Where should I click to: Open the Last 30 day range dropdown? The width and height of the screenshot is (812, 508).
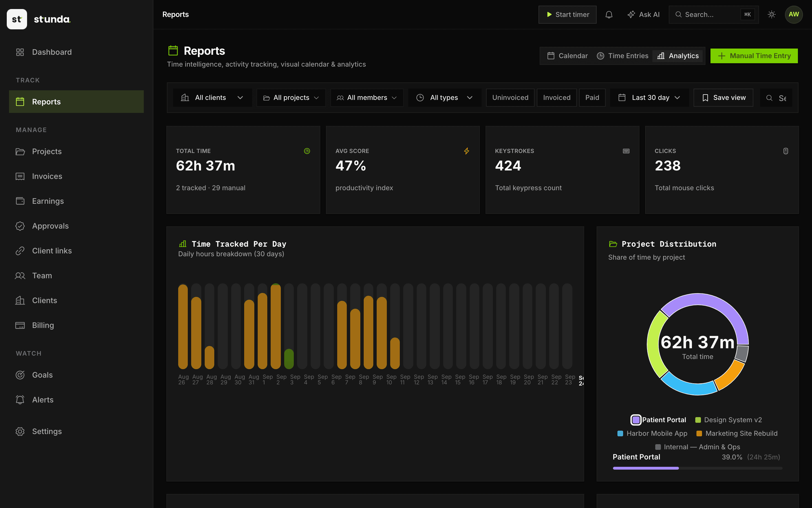pyautogui.click(x=649, y=98)
